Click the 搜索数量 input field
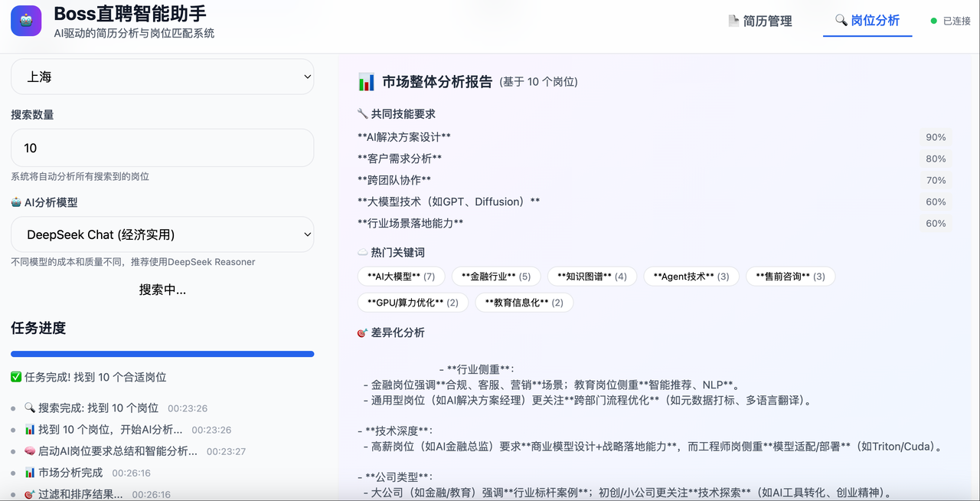 point(162,148)
